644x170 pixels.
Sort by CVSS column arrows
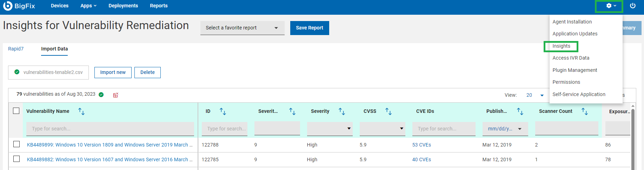[x=389, y=111]
